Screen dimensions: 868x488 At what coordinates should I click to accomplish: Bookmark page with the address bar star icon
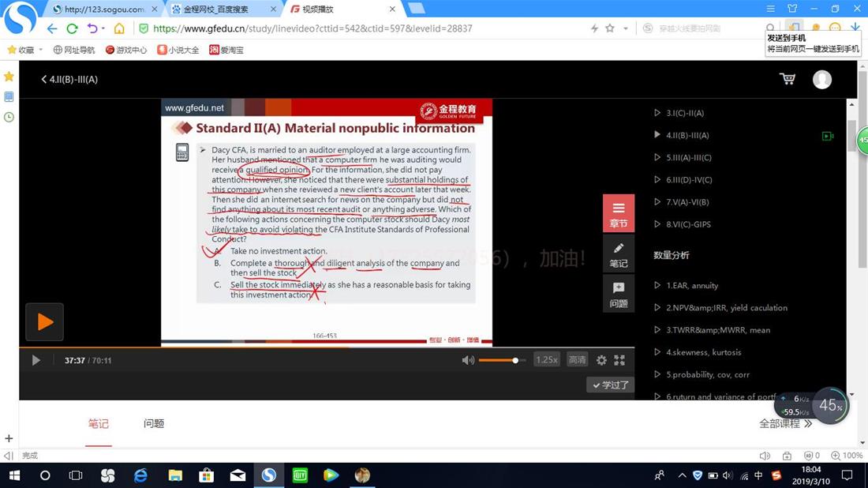[x=609, y=28]
